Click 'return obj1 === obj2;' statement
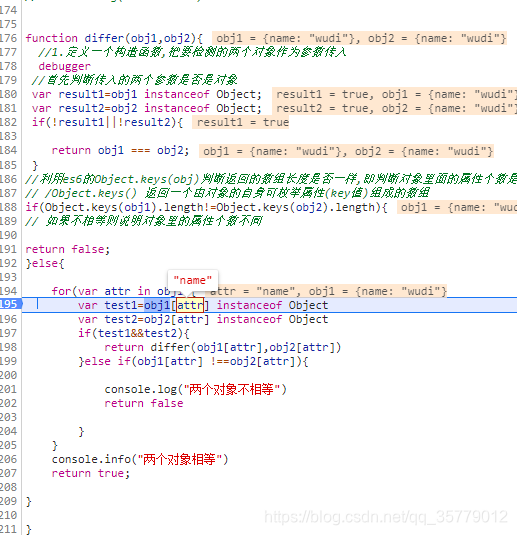The image size is (517, 535). pos(120,150)
